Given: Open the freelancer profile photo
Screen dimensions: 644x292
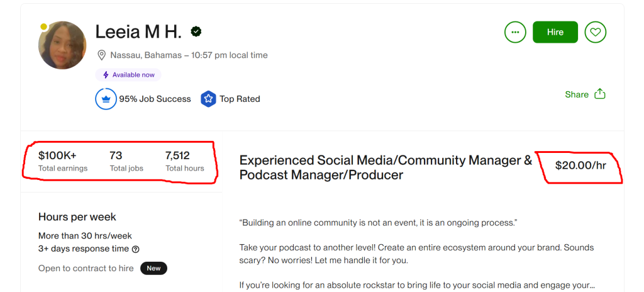Looking at the screenshot, I should pos(62,45).
